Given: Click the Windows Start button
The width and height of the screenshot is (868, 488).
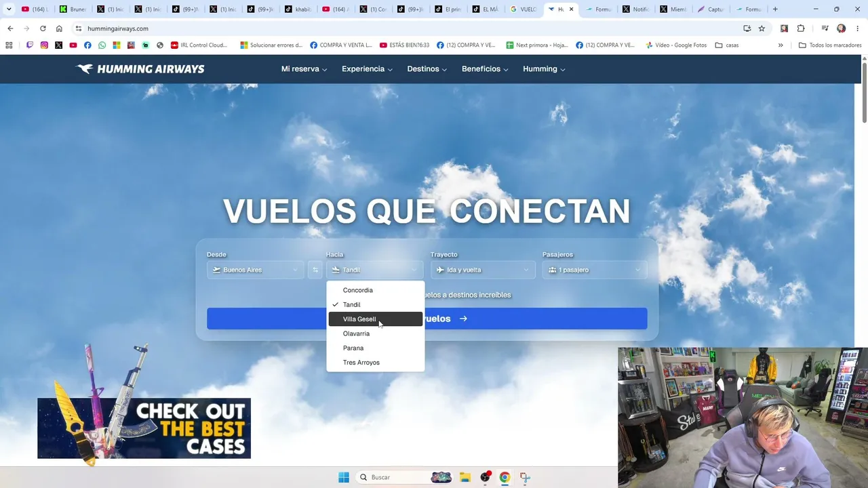Looking at the screenshot, I should click(x=344, y=477).
